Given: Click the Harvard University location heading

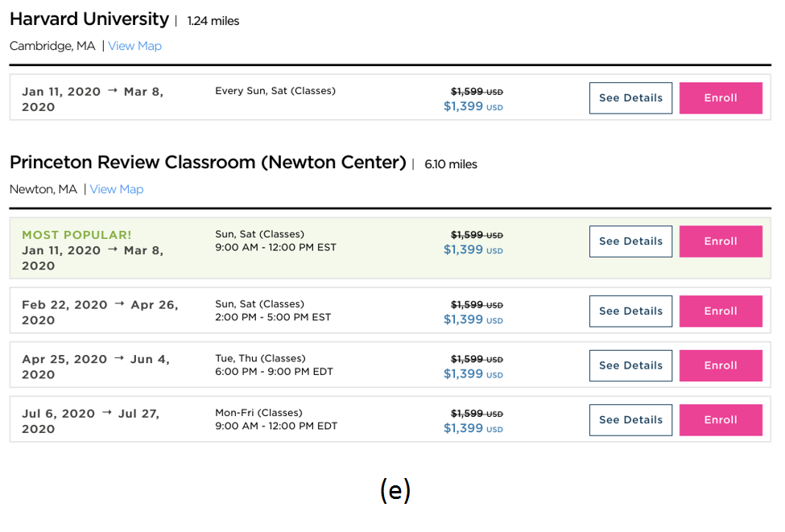Looking at the screenshot, I should point(89,19).
